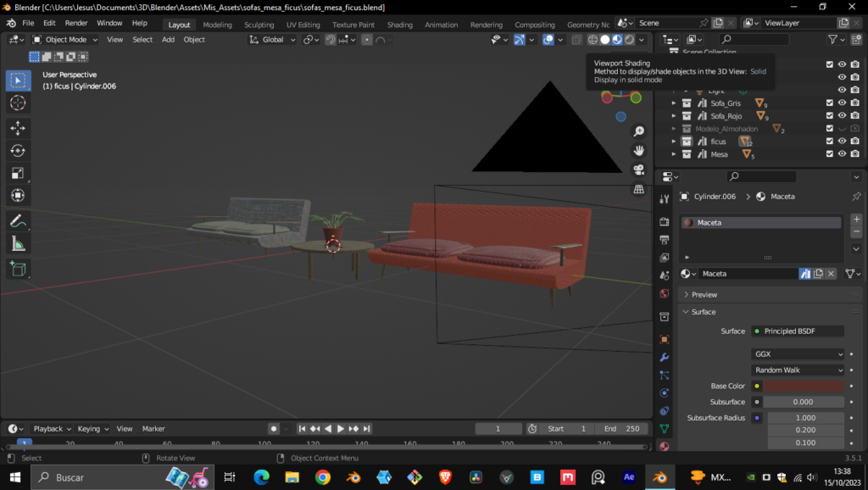Toggle the Sofa_Gris exclude checkbox

click(x=829, y=103)
